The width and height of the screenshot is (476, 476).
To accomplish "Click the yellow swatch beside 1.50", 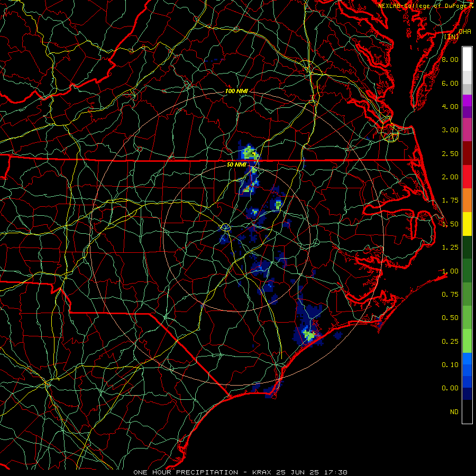I will pyautogui.click(x=467, y=224).
